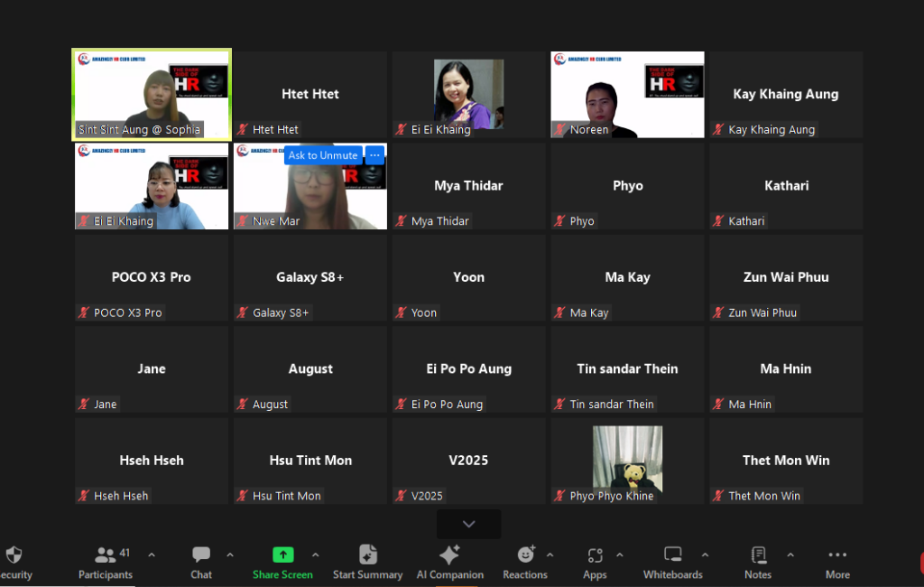The height and width of the screenshot is (587, 924).
Task: Expand the Chat options arrow
Action: 230,554
